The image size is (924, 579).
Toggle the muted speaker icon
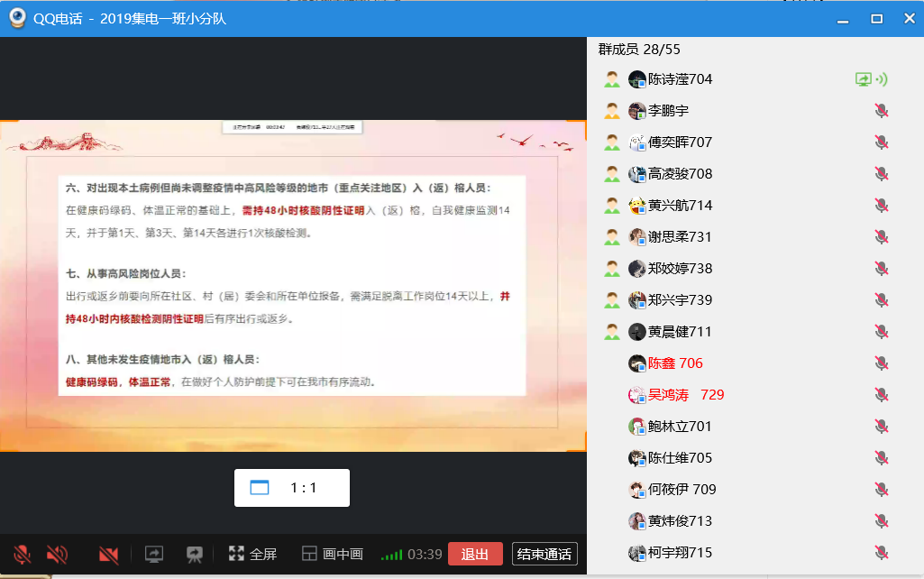(57, 554)
